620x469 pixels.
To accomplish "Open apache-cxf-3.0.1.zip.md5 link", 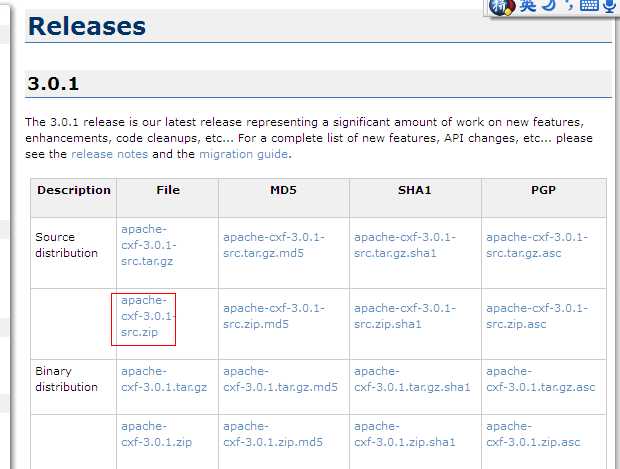I will pyautogui.click(x=273, y=434).
